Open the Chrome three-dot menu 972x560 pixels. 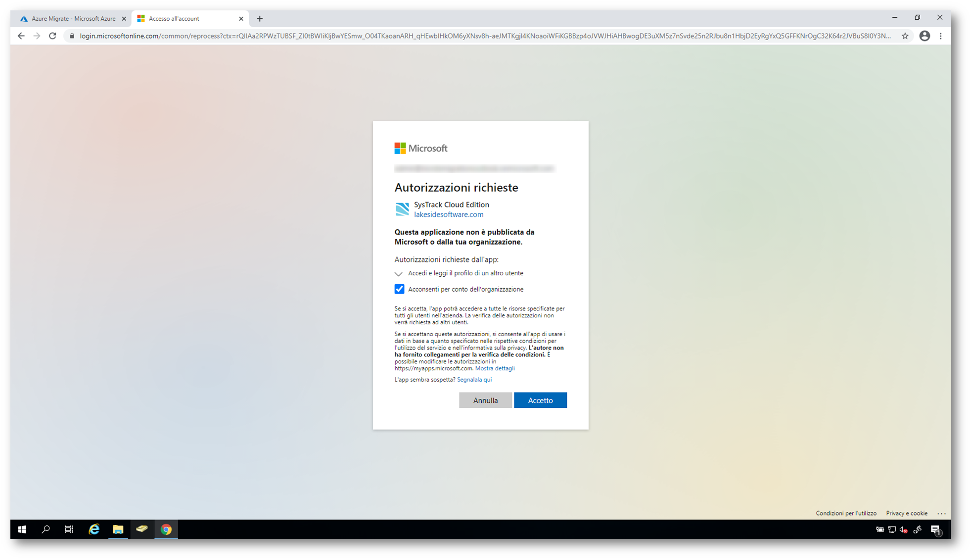tap(940, 36)
